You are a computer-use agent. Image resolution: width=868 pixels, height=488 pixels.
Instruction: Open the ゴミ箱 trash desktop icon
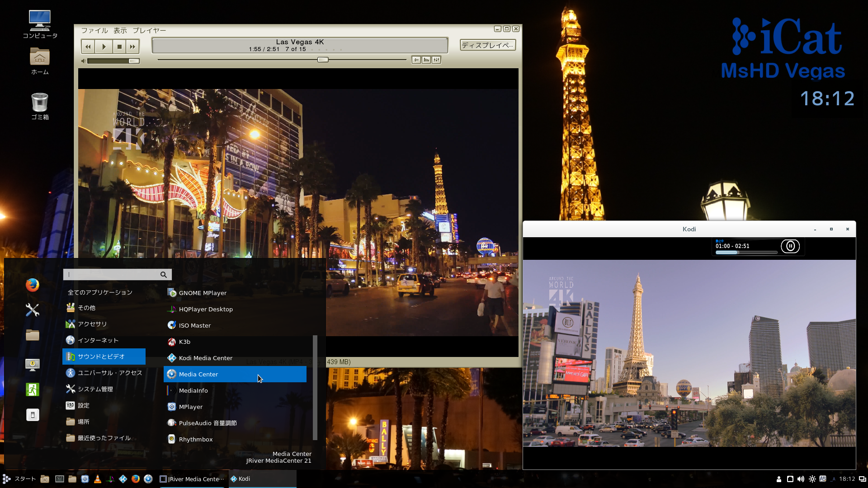pos(40,106)
